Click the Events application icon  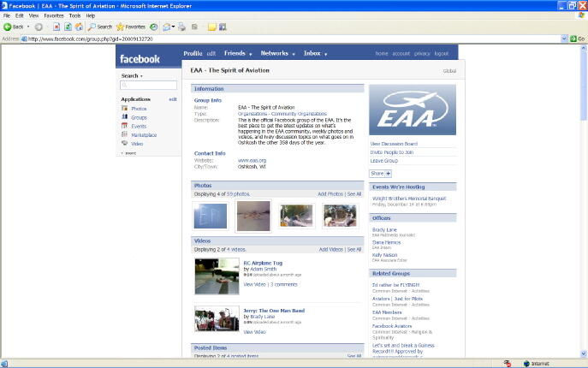pos(124,126)
